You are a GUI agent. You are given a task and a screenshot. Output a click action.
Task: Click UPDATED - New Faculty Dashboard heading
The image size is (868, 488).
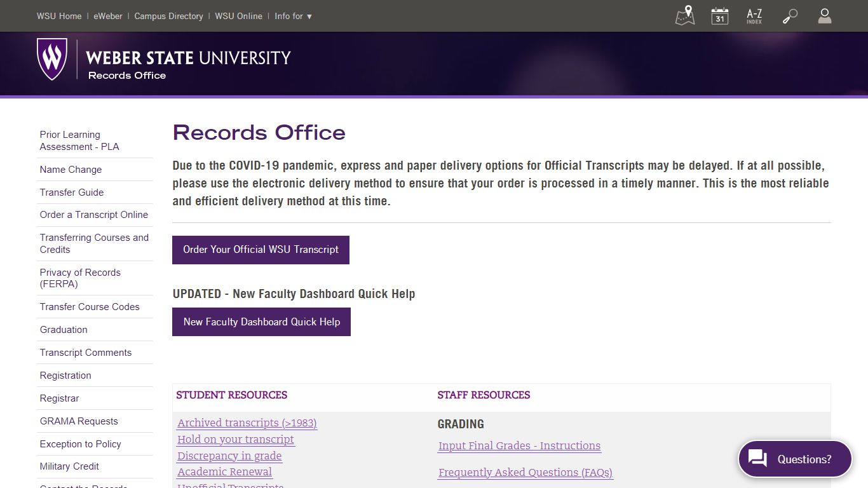coord(294,294)
